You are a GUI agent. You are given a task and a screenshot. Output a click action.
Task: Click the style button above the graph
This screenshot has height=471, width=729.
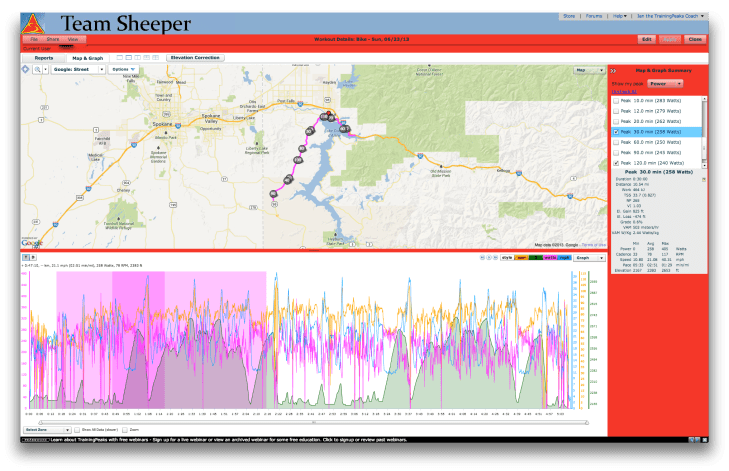tap(507, 258)
